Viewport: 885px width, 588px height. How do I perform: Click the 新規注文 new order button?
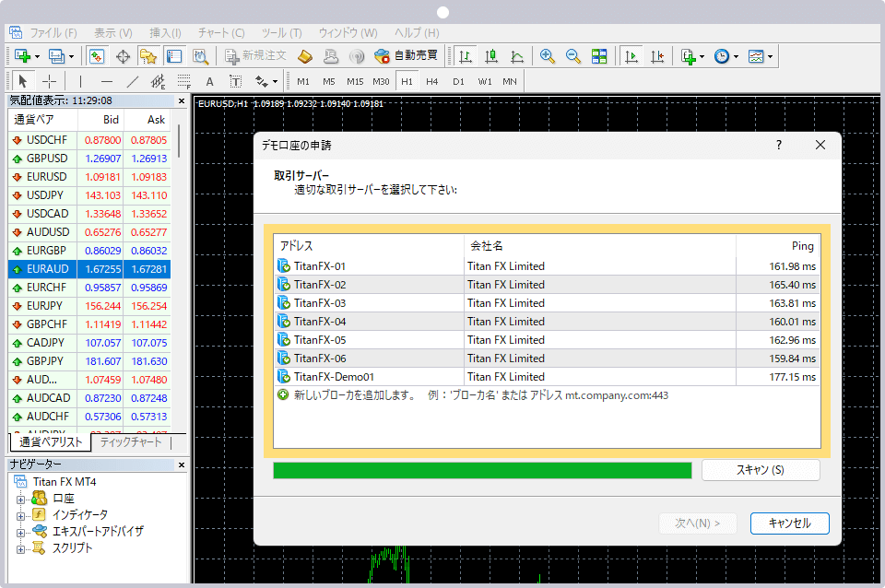255,56
